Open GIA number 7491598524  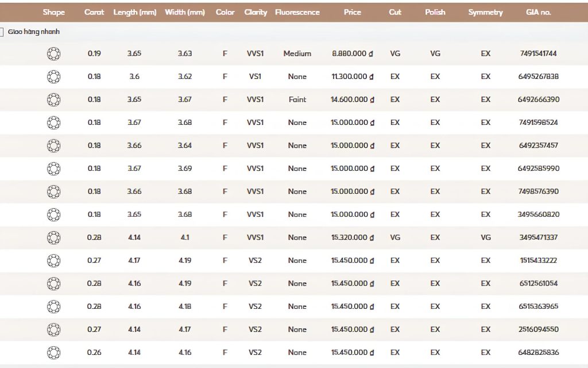pos(539,122)
